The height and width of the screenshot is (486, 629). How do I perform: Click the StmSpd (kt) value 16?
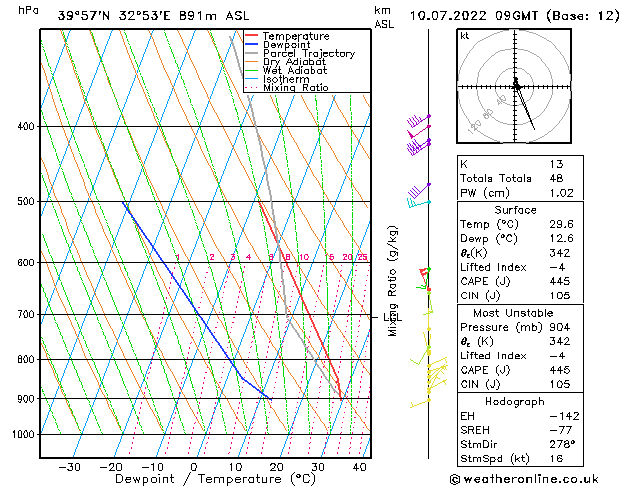[556, 459]
